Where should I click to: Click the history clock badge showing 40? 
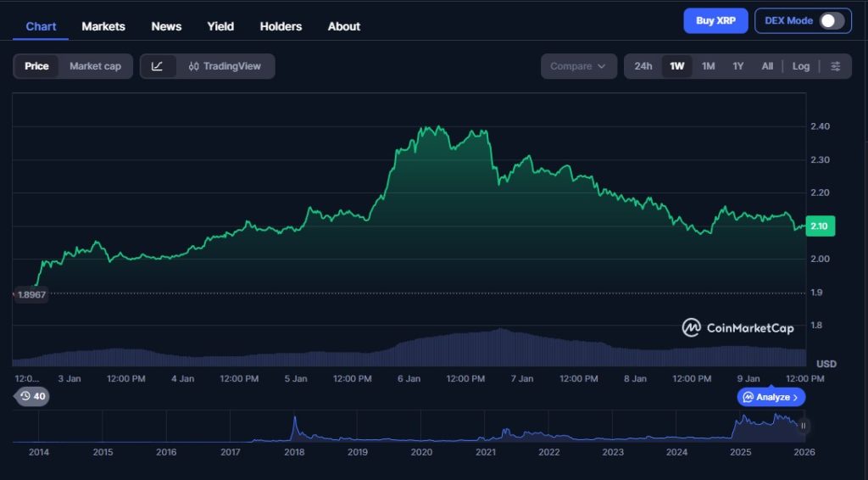[x=33, y=396]
